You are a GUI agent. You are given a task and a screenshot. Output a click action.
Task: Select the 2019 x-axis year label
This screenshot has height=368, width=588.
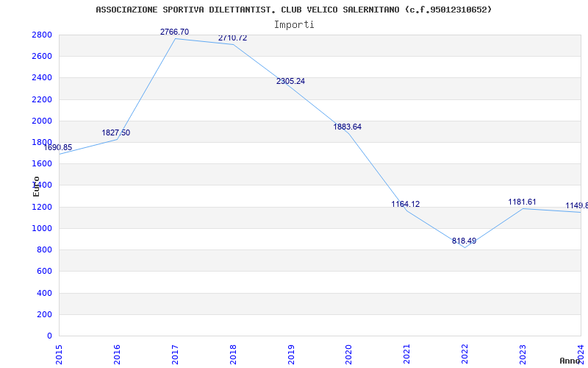pyautogui.click(x=291, y=355)
